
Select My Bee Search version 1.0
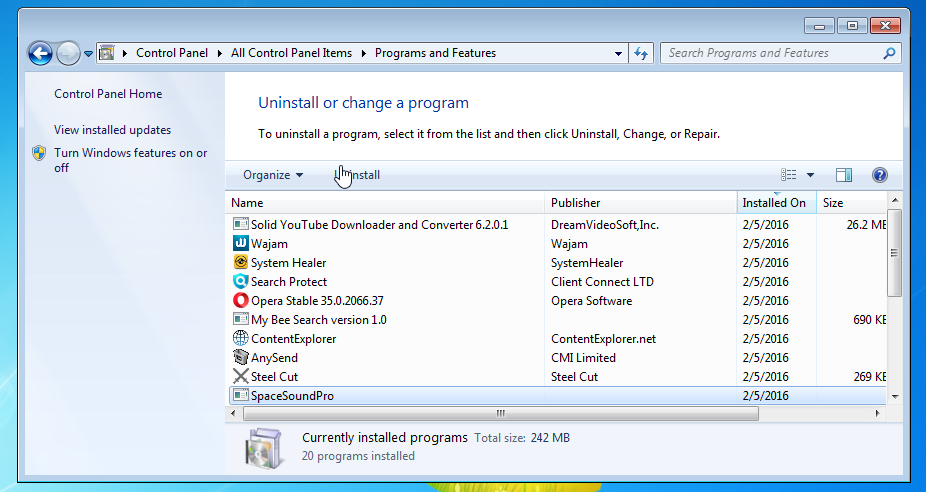coord(319,320)
